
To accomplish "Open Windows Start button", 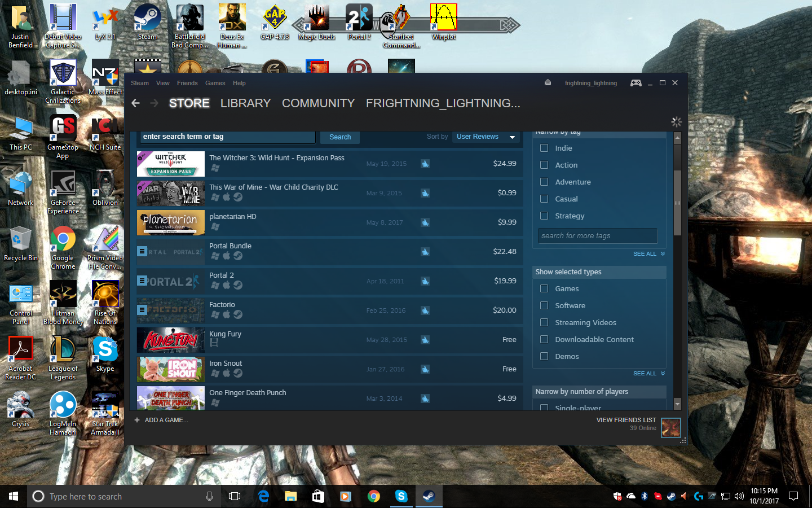I will (14, 496).
